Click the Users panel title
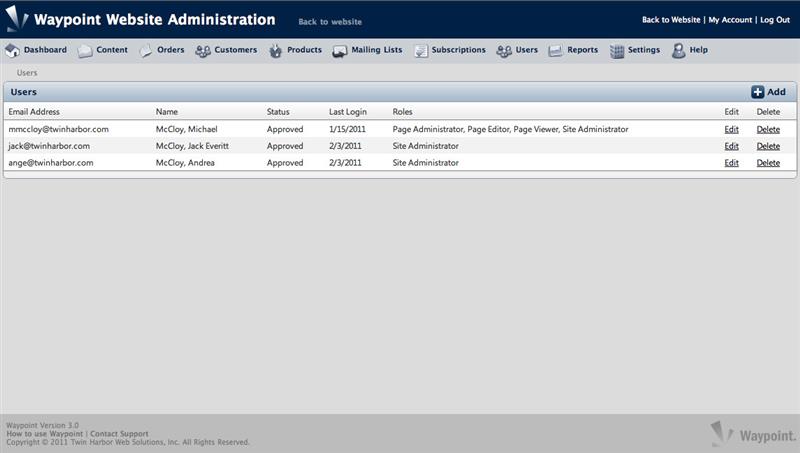The height and width of the screenshot is (453, 800). [x=23, y=92]
